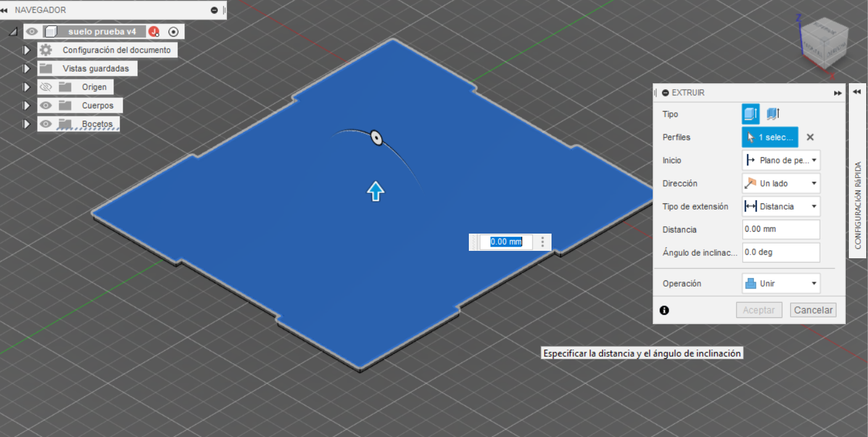Click the red J user badge
Viewport: 868px width, 437px height.
(154, 31)
